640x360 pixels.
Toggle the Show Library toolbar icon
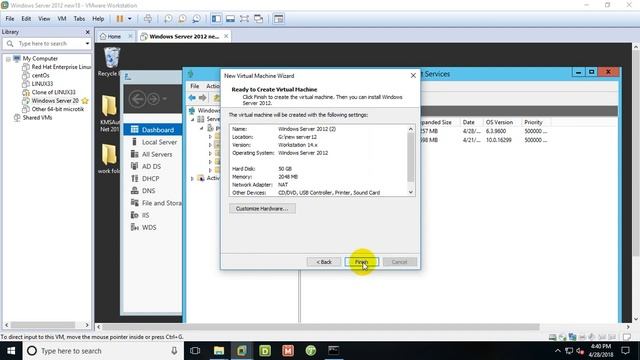[x=216, y=19]
